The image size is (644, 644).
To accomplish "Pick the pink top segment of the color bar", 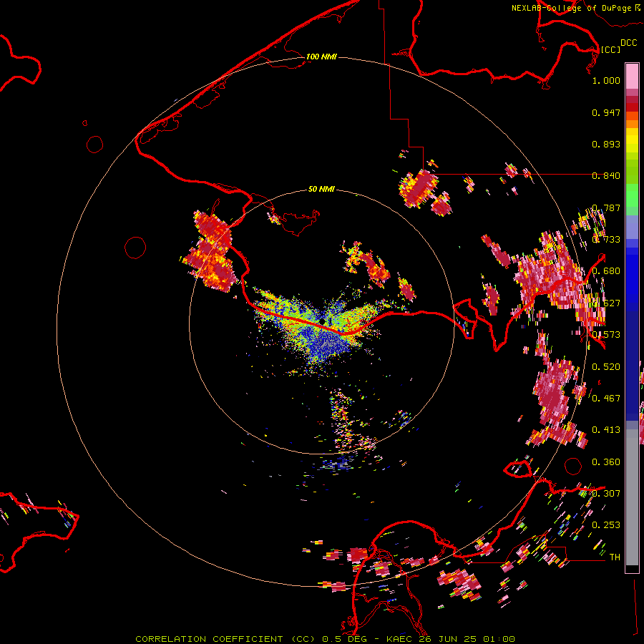I will click(x=632, y=76).
